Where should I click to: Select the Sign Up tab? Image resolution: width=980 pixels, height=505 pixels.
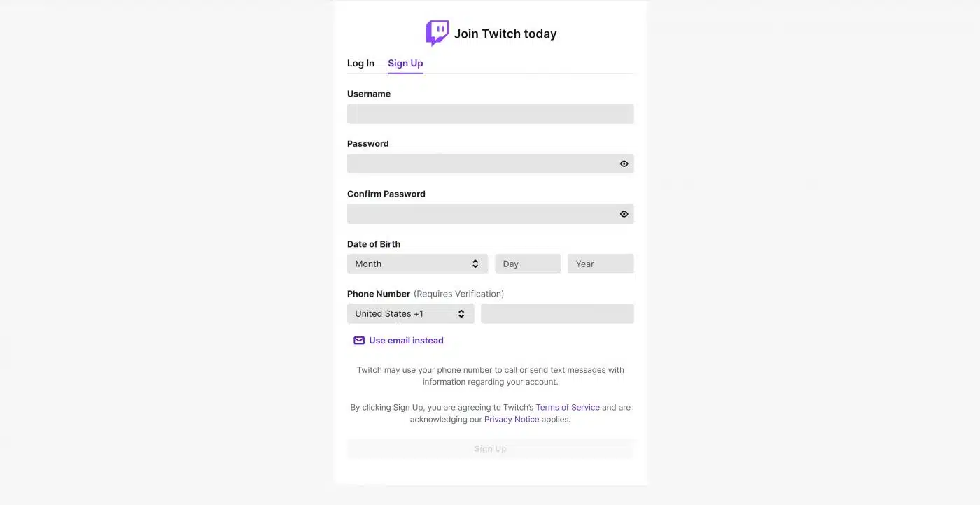pyautogui.click(x=405, y=63)
